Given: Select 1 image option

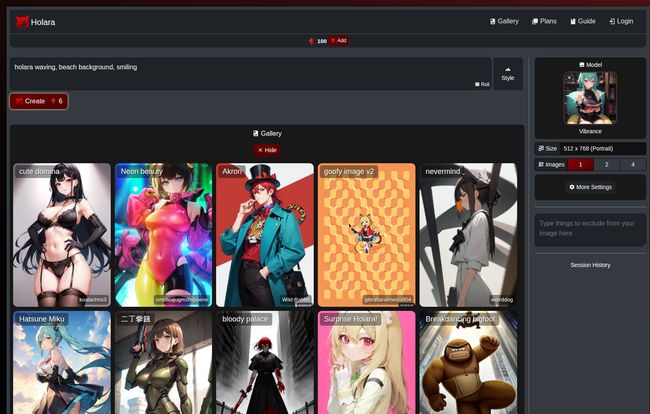Looking at the screenshot, I should (x=580, y=165).
